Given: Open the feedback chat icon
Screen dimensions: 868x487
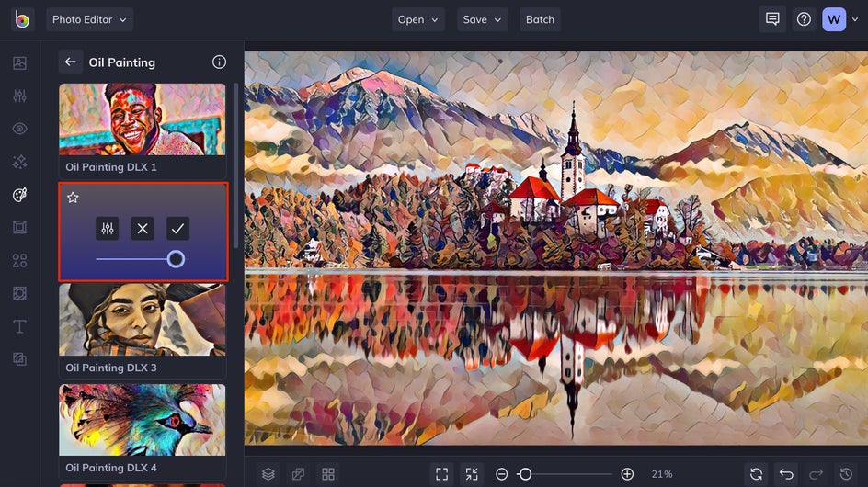Looking at the screenshot, I should [772, 19].
